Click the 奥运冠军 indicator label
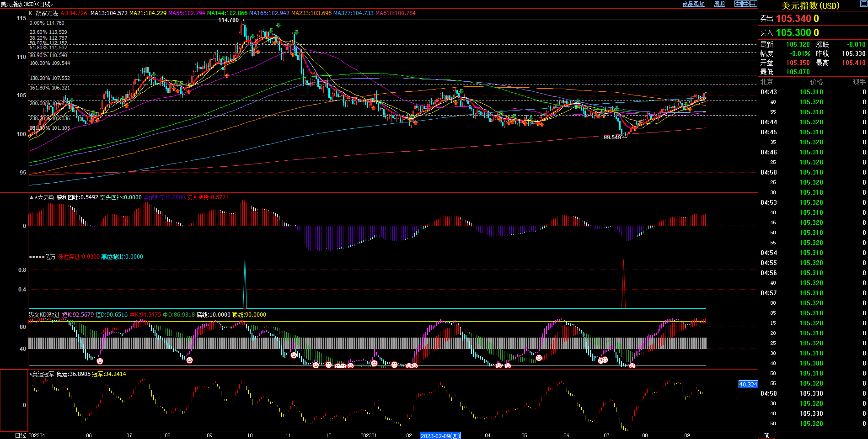Screen dimensions: 868x439 click(43, 374)
